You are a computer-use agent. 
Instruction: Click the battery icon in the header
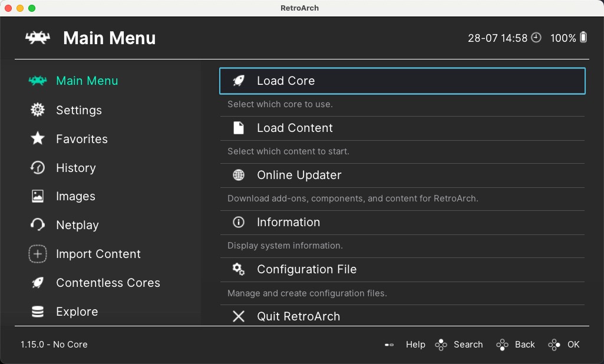tap(583, 38)
